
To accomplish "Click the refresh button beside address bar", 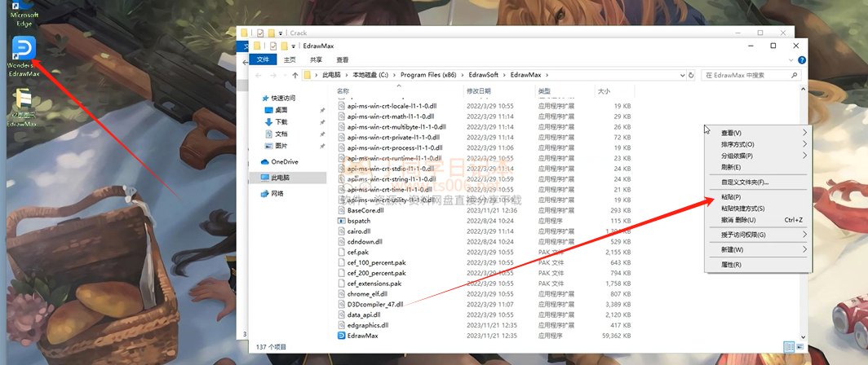I will 693,75.
